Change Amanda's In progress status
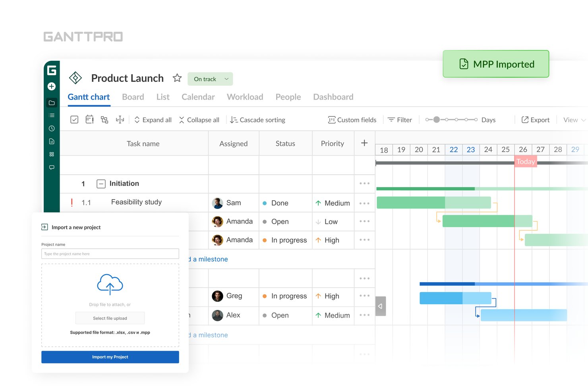588x392 pixels. (285, 240)
